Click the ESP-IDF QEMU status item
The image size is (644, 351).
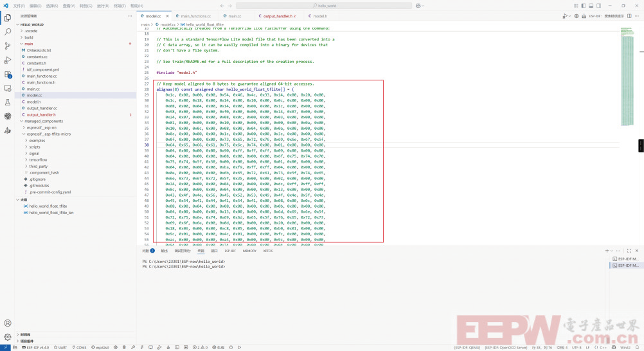coord(467,347)
